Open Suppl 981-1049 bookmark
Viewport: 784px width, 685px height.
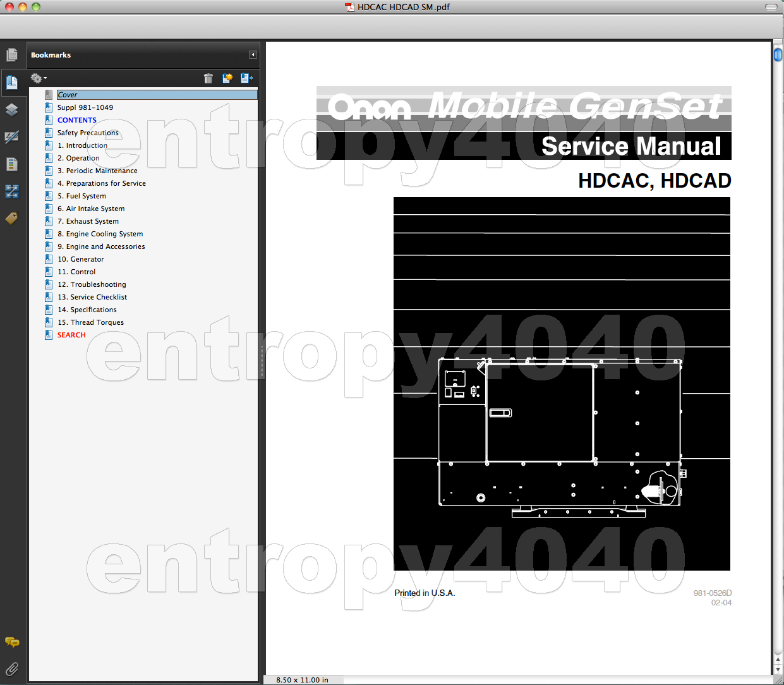85,107
